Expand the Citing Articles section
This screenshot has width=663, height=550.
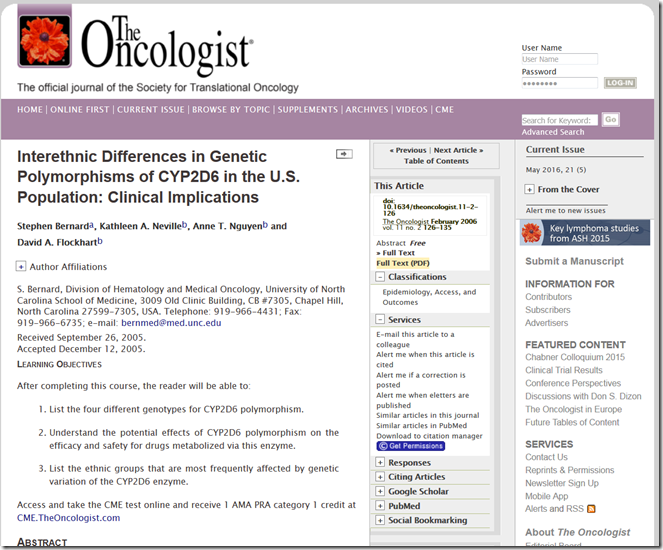(380, 477)
